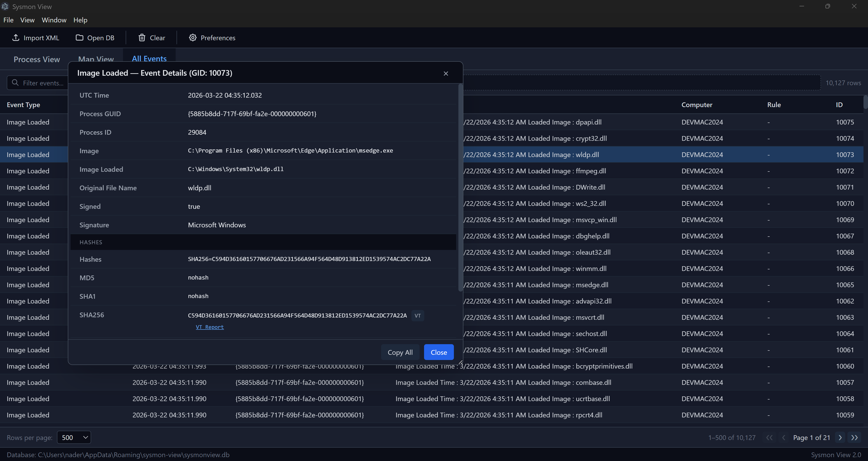Close the event details dialog with X
Image resolution: width=868 pixels, height=461 pixels.
tap(446, 73)
